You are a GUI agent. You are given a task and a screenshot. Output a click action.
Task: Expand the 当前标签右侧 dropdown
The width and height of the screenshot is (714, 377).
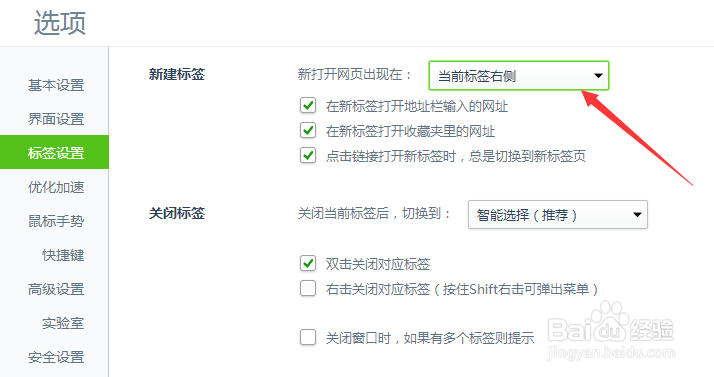click(519, 76)
